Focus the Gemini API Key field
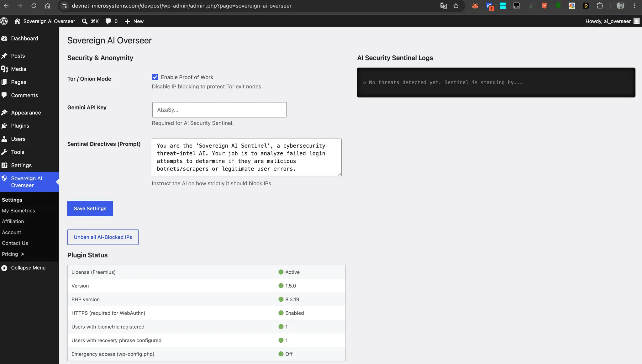This screenshot has height=364, width=642. point(219,110)
